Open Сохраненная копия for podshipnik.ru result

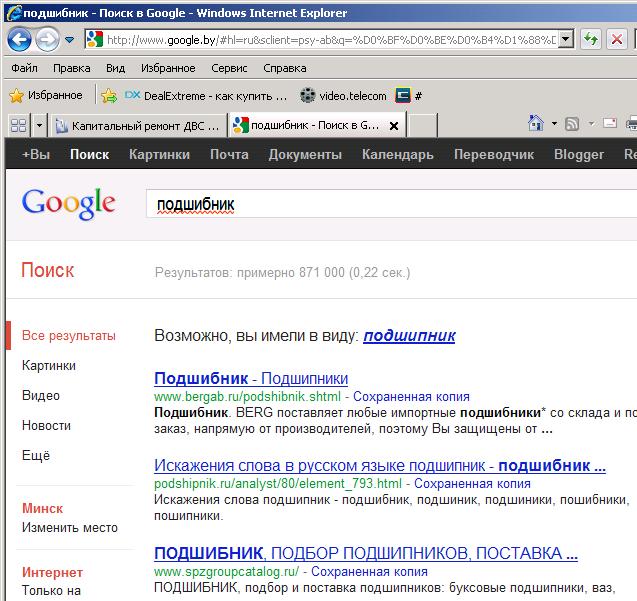tap(472, 484)
